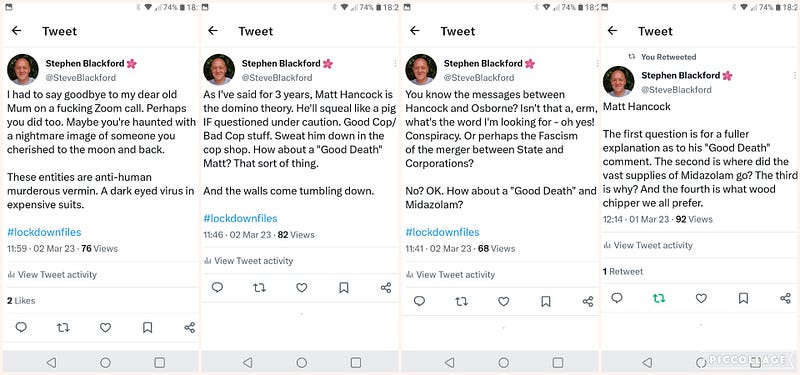Show the 1 Retweet list
This screenshot has width=800, height=375.
tap(622, 271)
